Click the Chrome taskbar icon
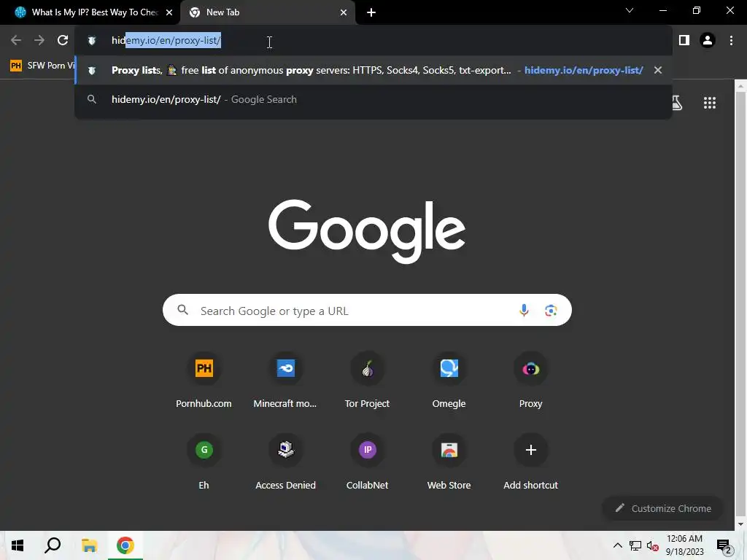 pyautogui.click(x=125, y=545)
